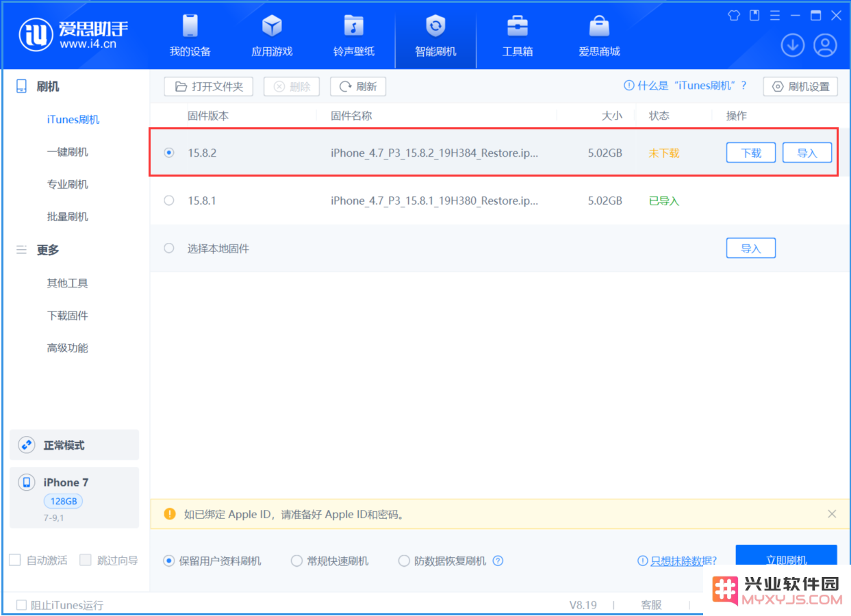The image size is (851, 616).
Task: Open the 工具箱 tab
Action: coord(518,36)
